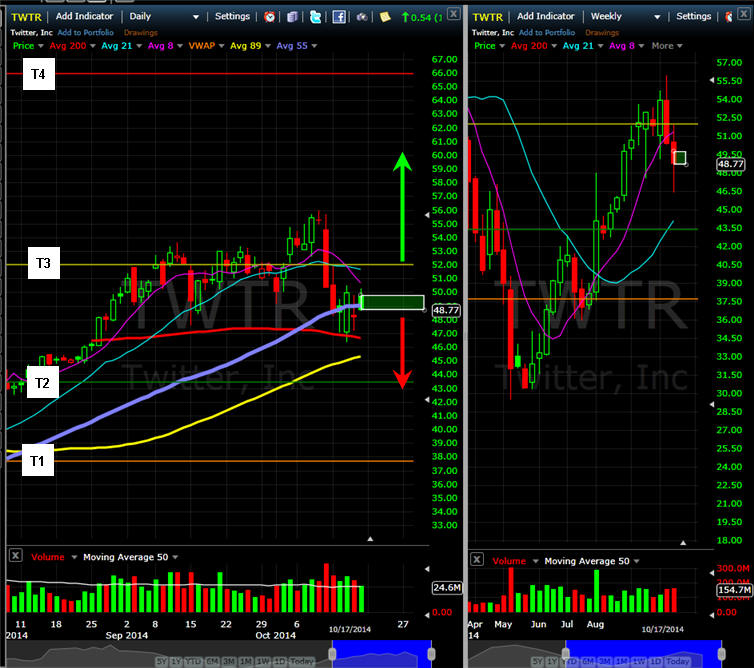The image size is (754, 668).
Task: Click right range slider handle in Daily chart
Action: [x=431, y=653]
